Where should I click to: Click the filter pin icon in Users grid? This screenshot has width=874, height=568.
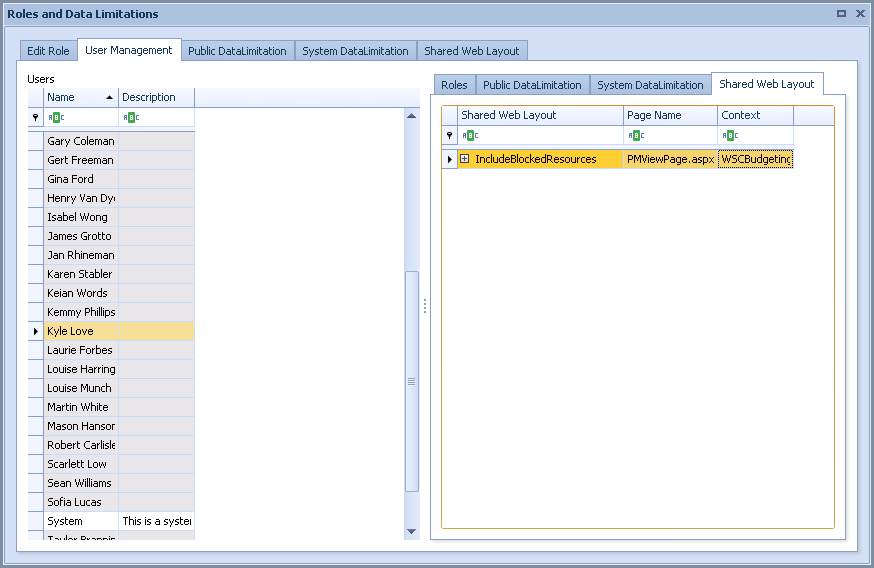click(35, 117)
